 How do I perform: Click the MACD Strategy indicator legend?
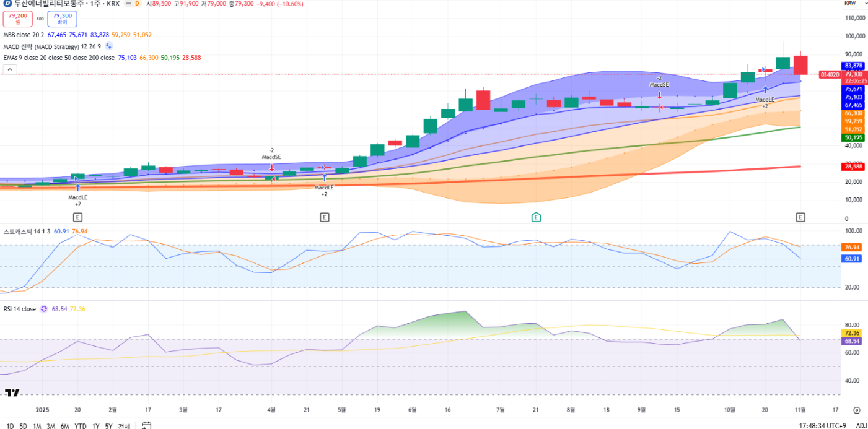pos(52,46)
